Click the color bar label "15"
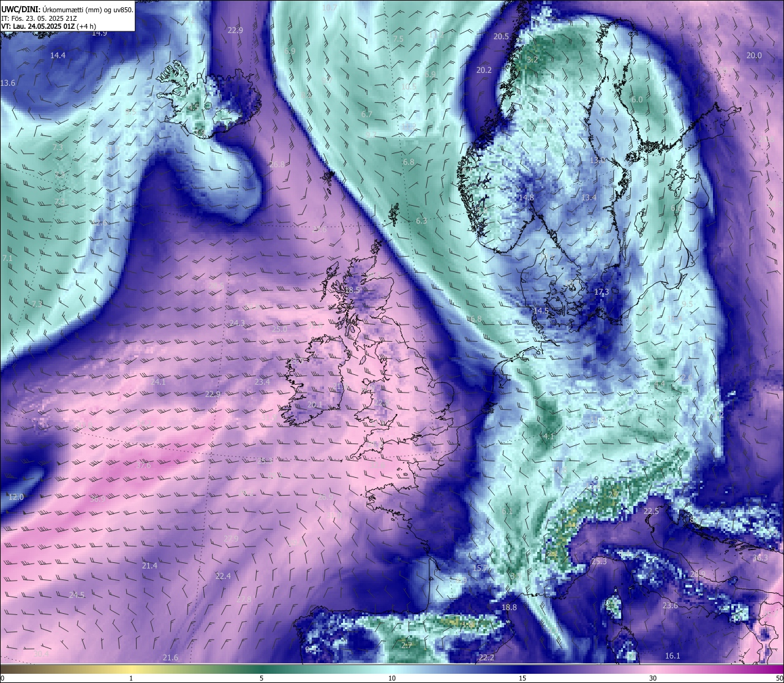Viewport: 784px width, 683px height. pos(522,678)
